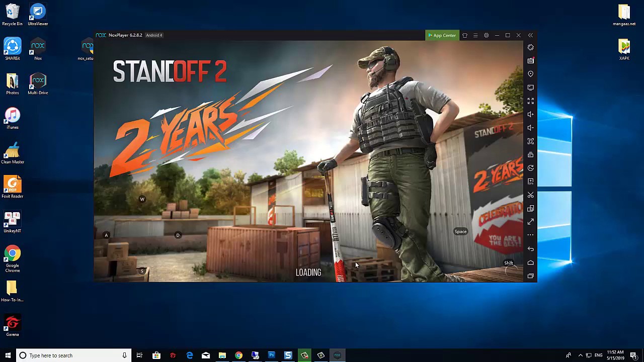Select the SHAREit desktop shortcut

pos(12,49)
